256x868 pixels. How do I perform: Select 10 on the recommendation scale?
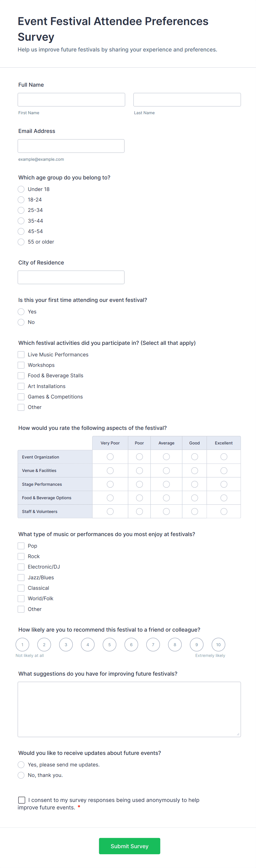(218, 644)
